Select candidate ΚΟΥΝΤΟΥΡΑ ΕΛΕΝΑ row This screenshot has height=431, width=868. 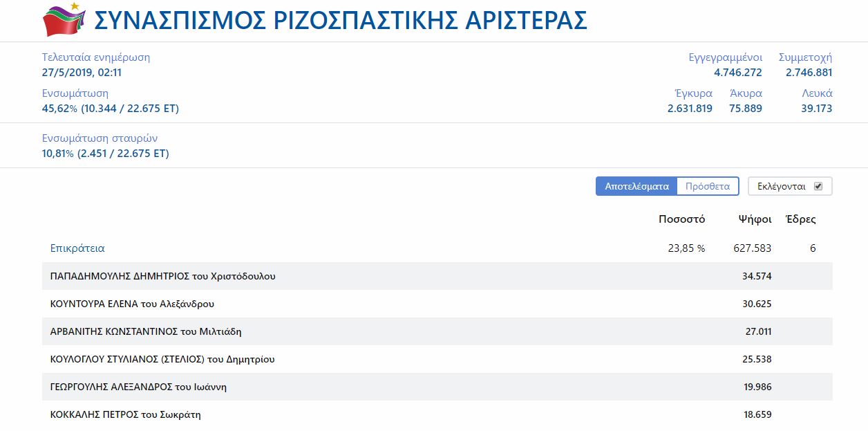[437, 304]
